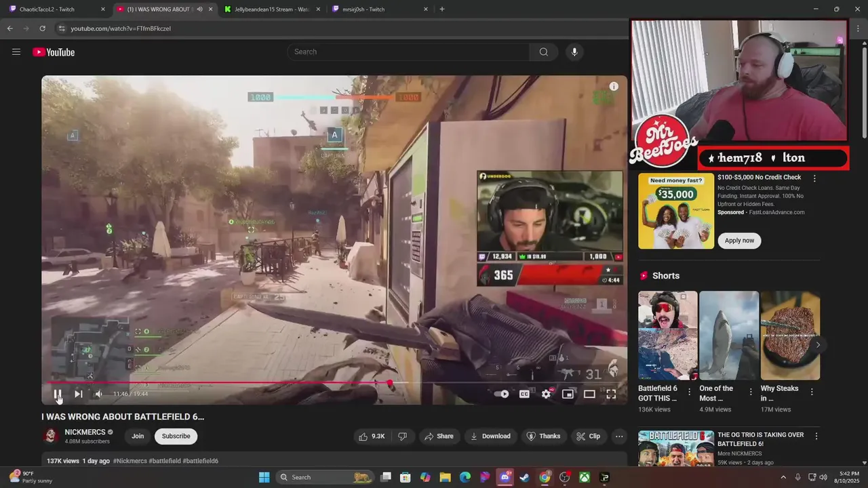Screen dimensions: 868x488
Task: Open the video settings gear
Action: point(546,394)
